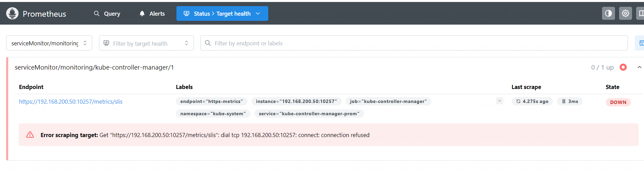Image resolution: width=644 pixels, height=179 pixels.
Task: Click the warning triangle in error alert
Action: click(30, 135)
